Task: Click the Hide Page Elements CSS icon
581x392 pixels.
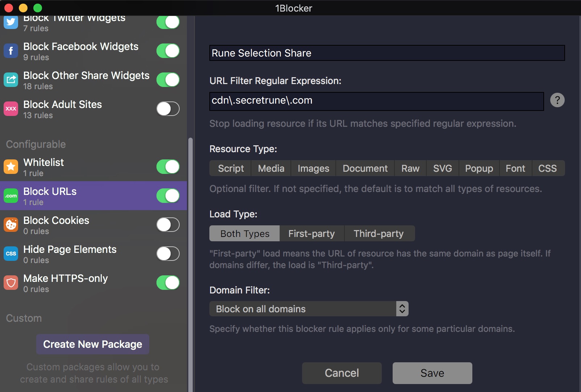Action: pos(11,254)
